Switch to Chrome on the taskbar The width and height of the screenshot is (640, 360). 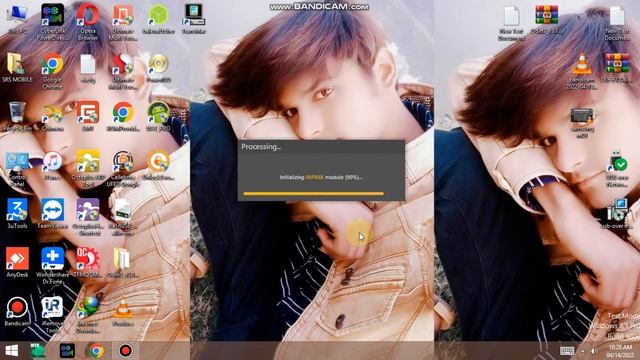coord(96,351)
